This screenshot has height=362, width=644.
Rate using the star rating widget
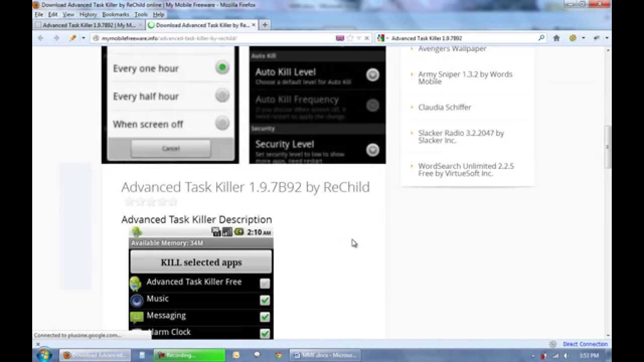(x=150, y=202)
